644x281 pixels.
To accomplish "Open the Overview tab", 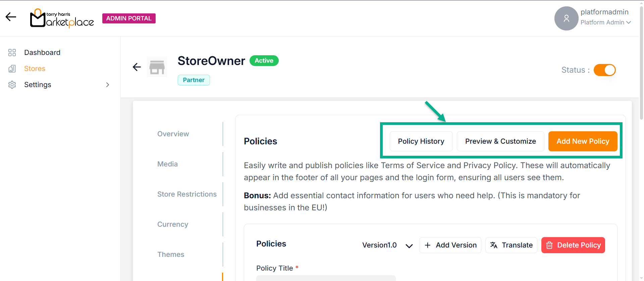I will (x=173, y=134).
